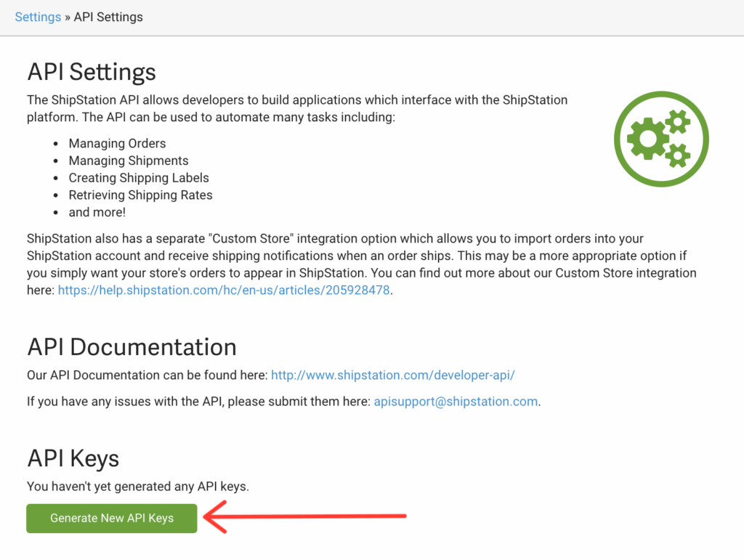This screenshot has height=560, width=744.
Task: Click the small upper gear in the icon
Action: point(677,122)
